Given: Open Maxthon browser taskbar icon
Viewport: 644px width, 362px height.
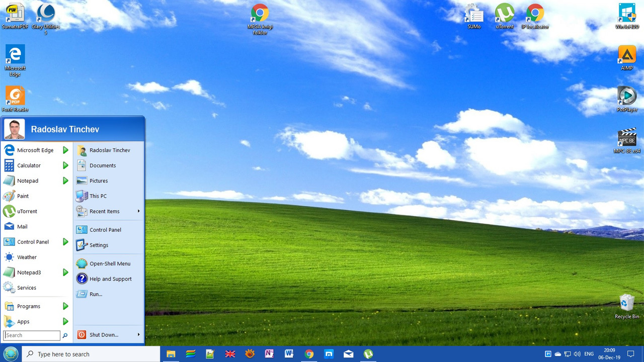Looking at the screenshot, I should click(x=329, y=354).
